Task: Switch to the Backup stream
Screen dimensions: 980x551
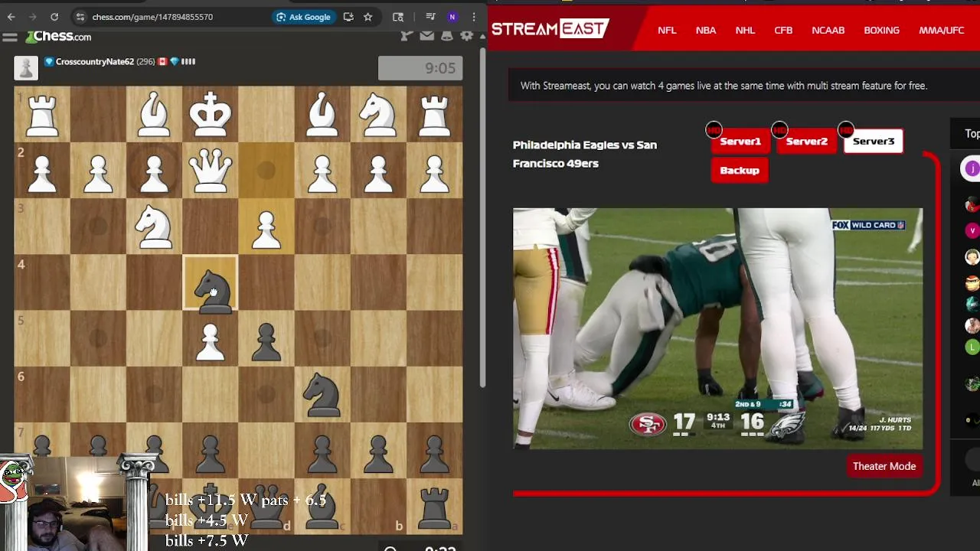Action: click(x=740, y=171)
